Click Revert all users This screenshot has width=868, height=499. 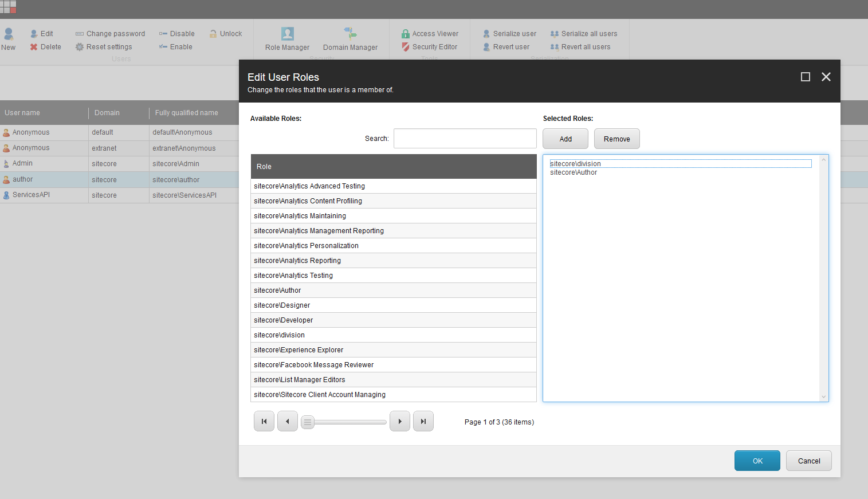coord(580,47)
